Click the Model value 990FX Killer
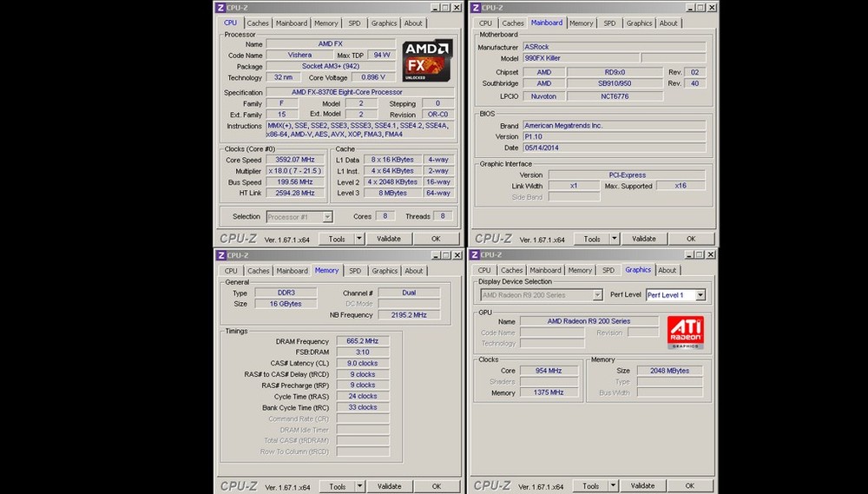 [582, 58]
